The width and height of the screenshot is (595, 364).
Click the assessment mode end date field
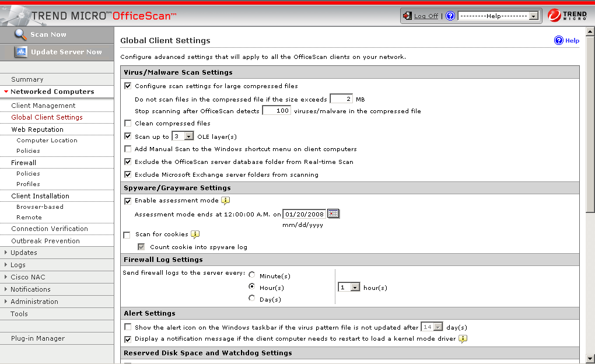[x=304, y=214]
